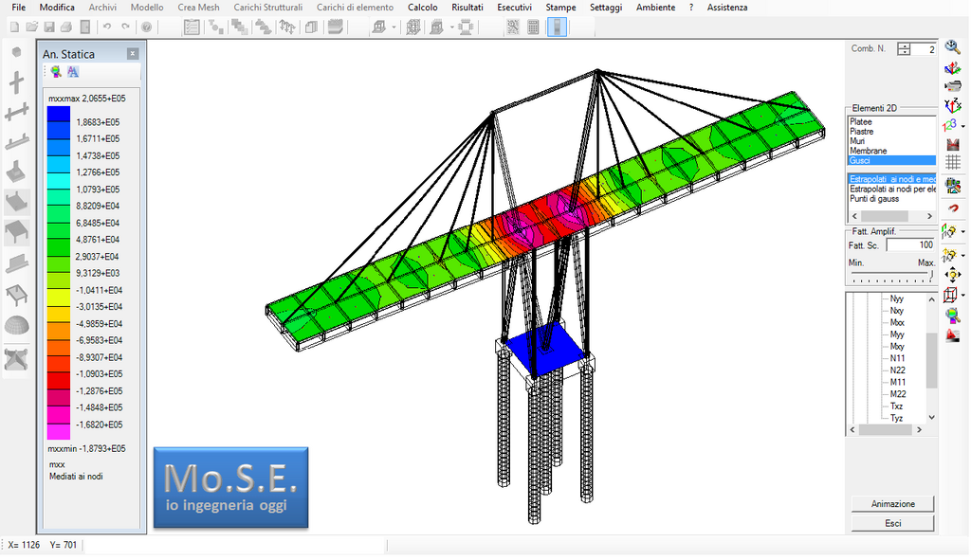
Task: Open the 3D box toolbar dropdown arrow
Action: point(394,27)
